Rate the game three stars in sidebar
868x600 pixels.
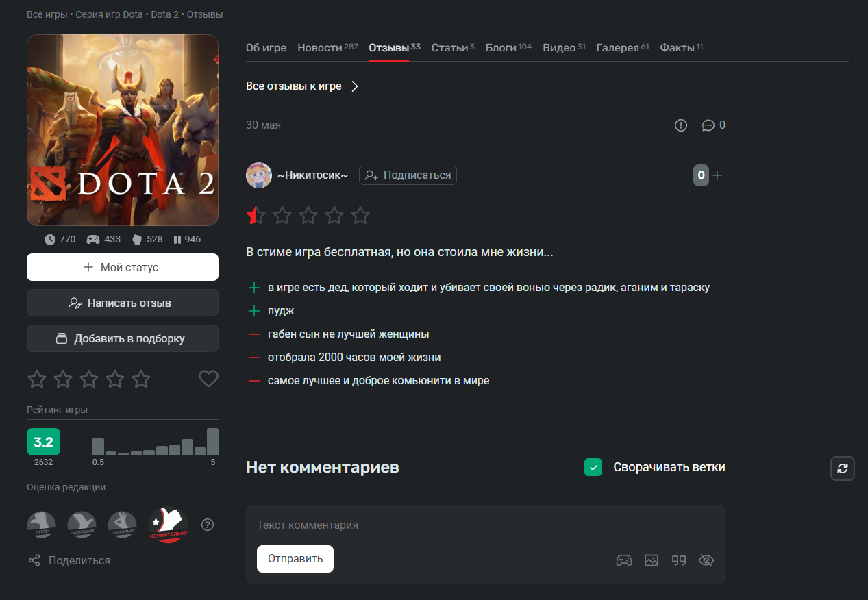[89, 379]
